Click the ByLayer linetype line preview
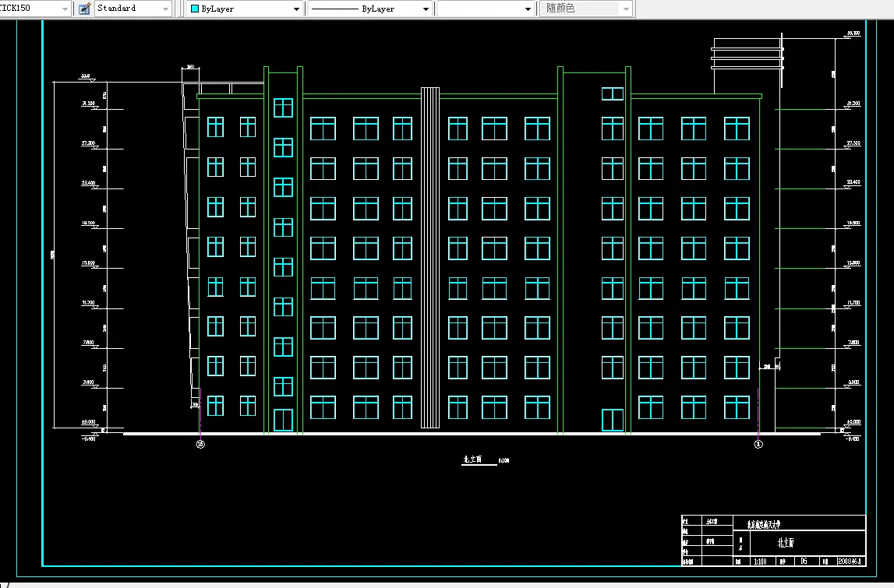Screen dimensions: 894x588 [x=335, y=9]
